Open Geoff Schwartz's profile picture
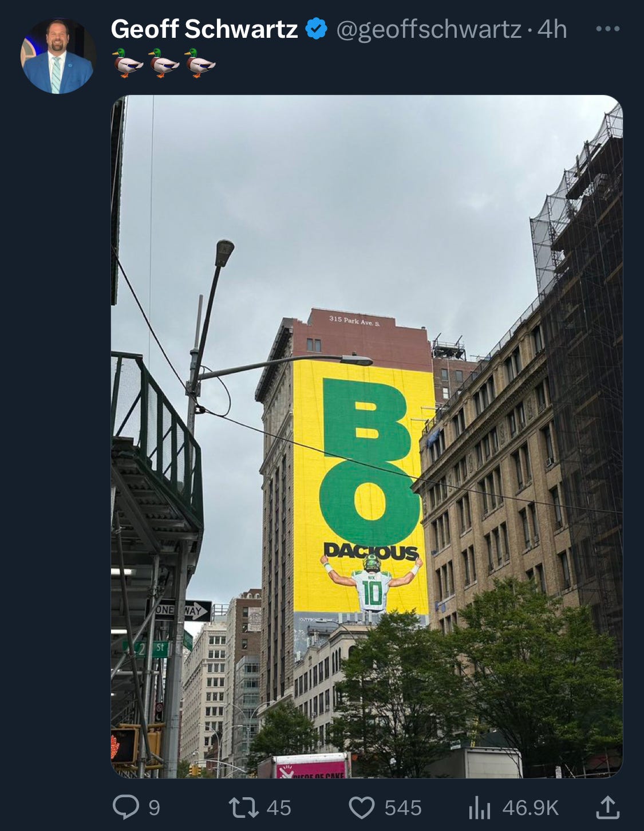The width and height of the screenshot is (644, 831). click(x=58, y=56)
